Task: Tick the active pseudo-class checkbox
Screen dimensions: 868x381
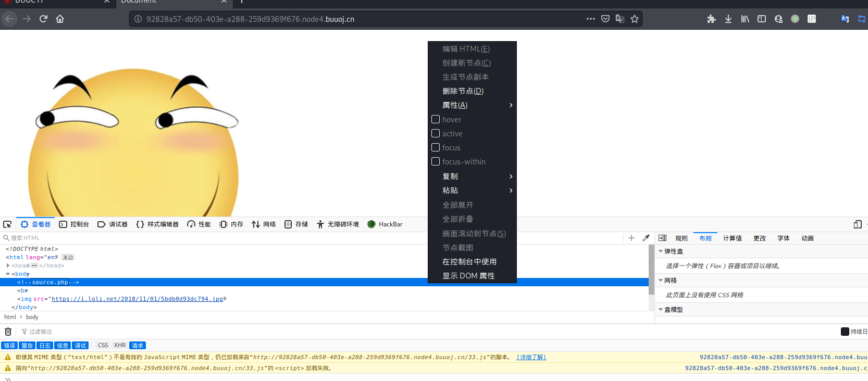Action: 436,133
